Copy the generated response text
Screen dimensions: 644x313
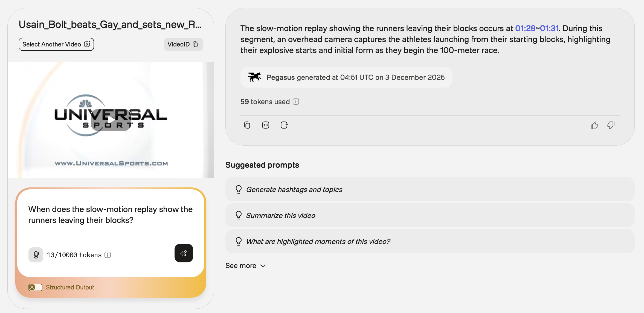tap(247, 125)
